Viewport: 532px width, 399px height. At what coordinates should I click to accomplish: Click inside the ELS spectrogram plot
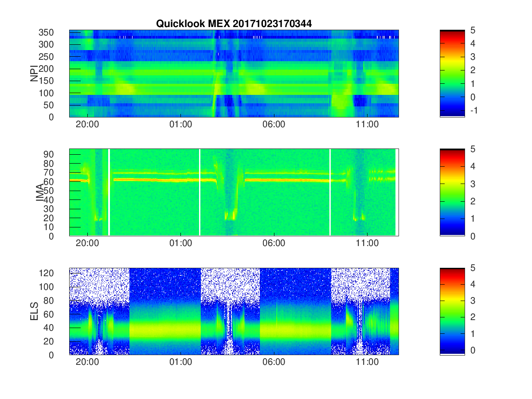tap(234, 311)
